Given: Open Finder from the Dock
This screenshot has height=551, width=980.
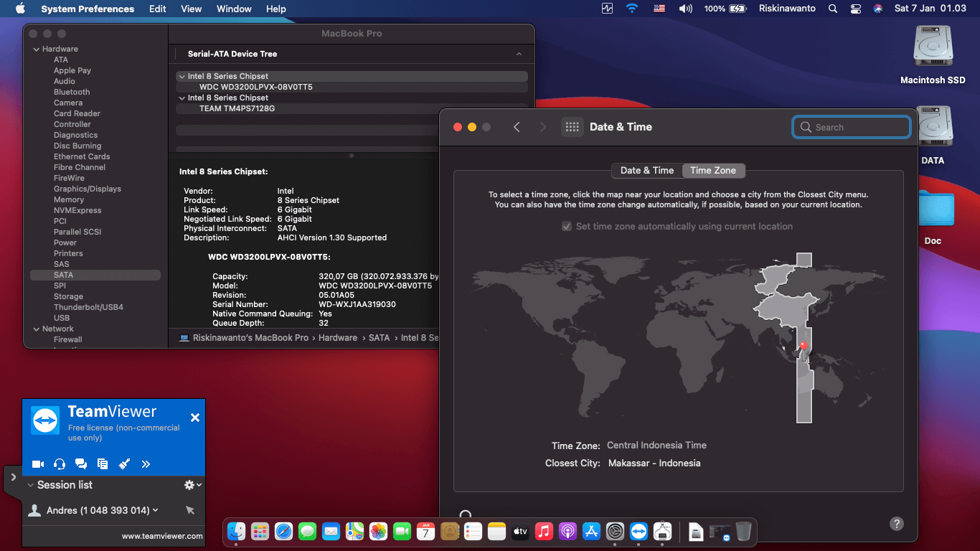Looking at the screenshot, I should tap(237, 531).
